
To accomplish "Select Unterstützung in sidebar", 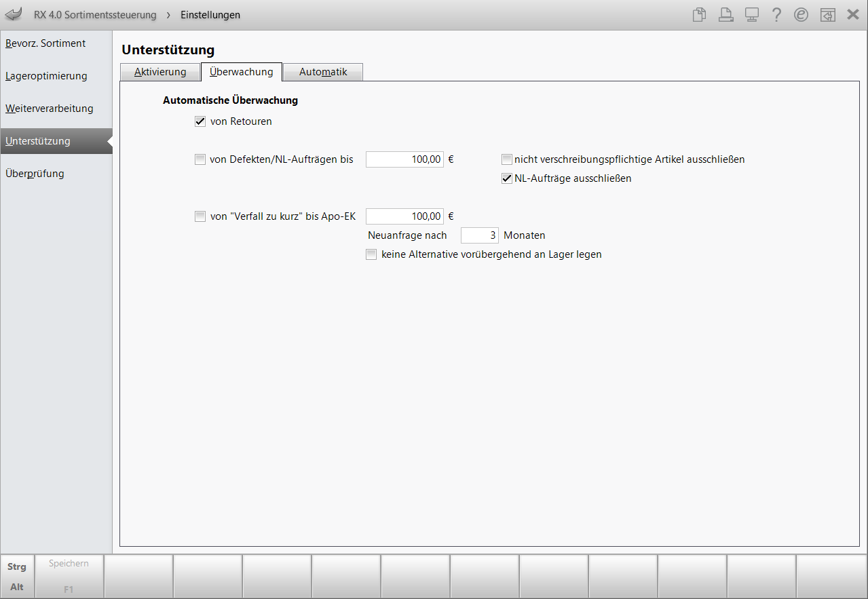I will (56, 141).
